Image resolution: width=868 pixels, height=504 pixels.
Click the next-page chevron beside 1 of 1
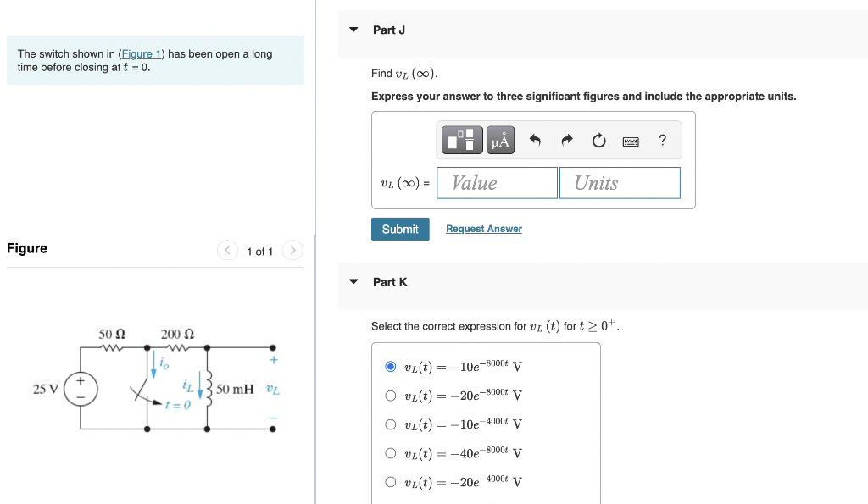292,251
